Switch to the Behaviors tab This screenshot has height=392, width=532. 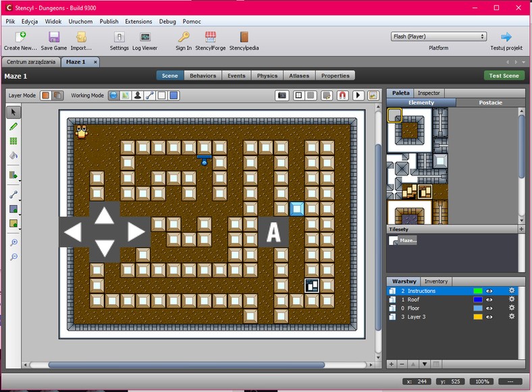pos(203,76)
